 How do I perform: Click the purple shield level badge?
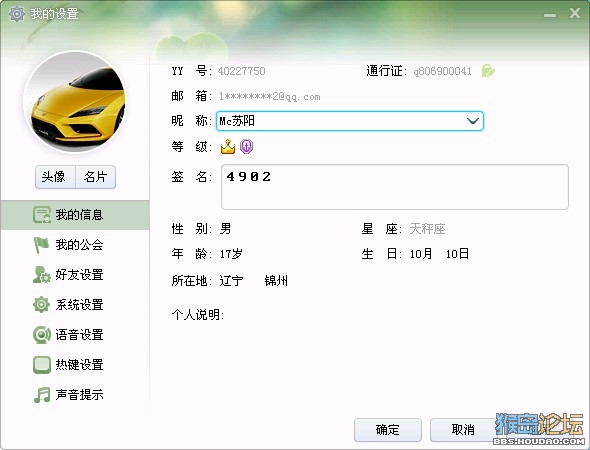[246, 146]
